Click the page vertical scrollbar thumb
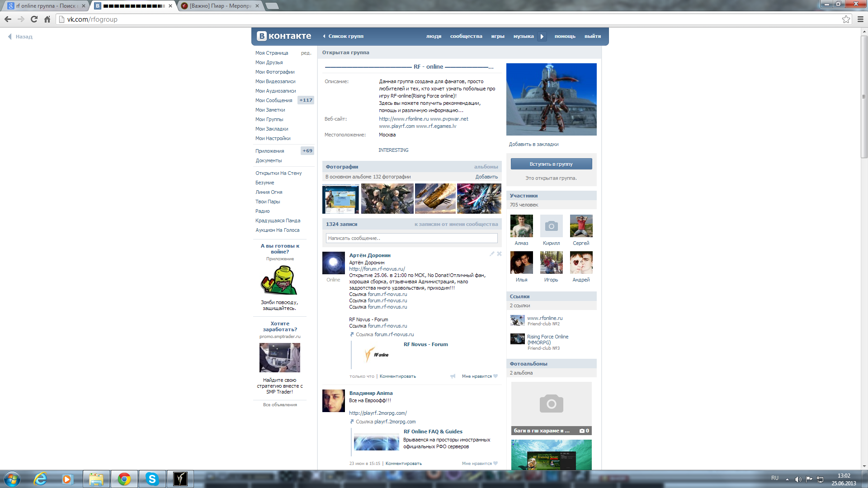Image resolution: width=868 pixels, height=488 pixels. [864, 97]
